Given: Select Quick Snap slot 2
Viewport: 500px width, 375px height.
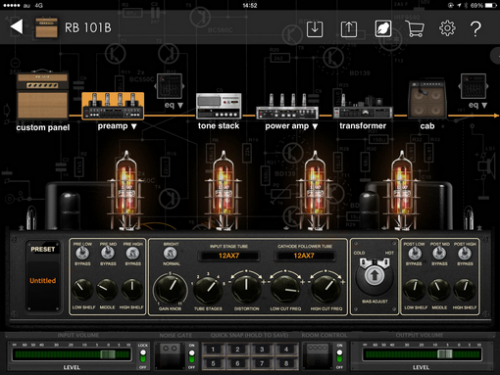Looking at the screenshot, I should click(237, 349).
